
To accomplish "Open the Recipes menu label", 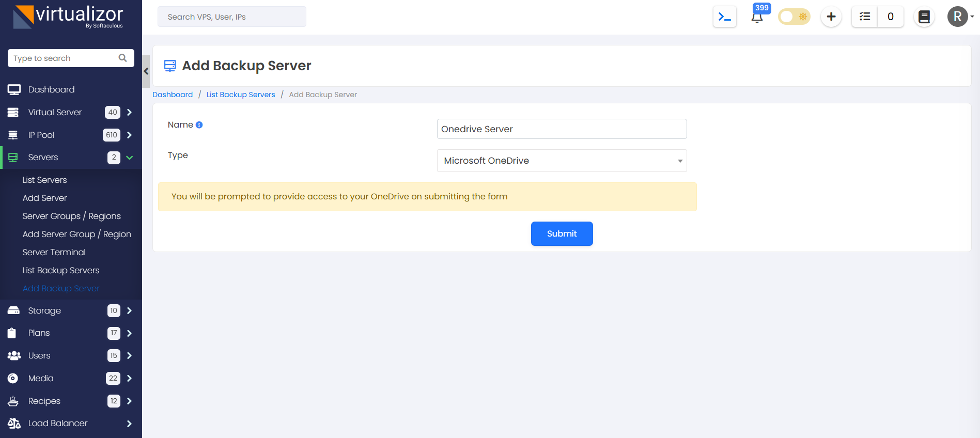I will pyautogui.click(x=44, y=401).
